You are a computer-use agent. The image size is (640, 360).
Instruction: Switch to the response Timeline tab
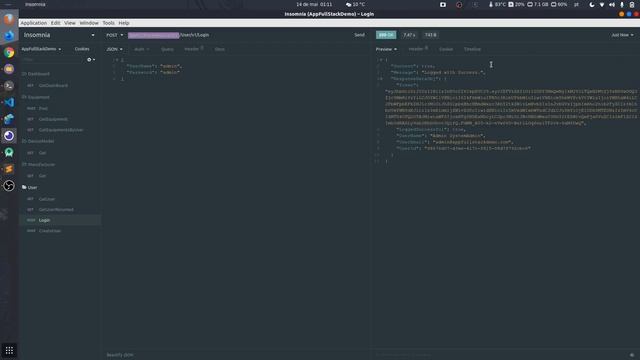pyautogui.click(x=472, y=49)
